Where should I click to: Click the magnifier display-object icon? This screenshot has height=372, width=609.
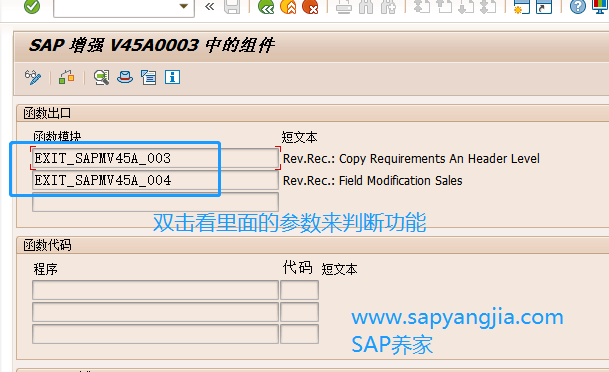(101, 77)
